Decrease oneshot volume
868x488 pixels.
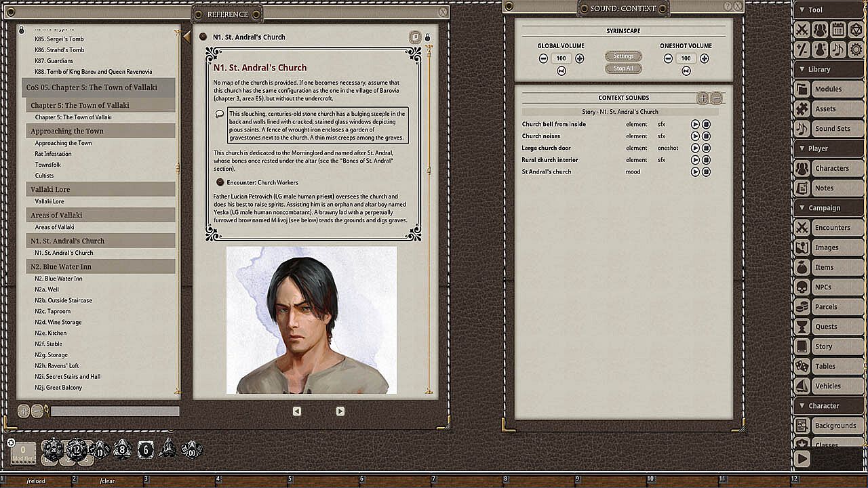pos(668,58)
